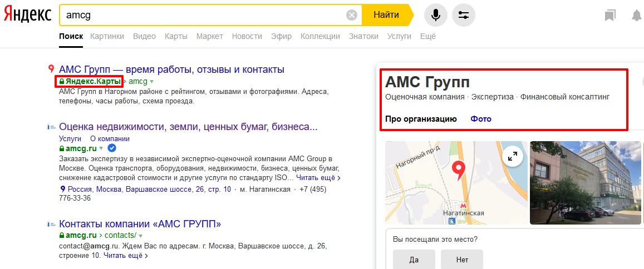Open result 'Оценка недвижимости, земли, ценных бумаг'

pyautogui.click(x=189, y=127)
